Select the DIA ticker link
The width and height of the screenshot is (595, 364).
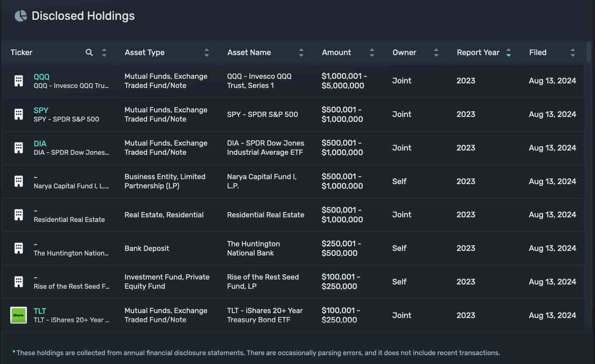point(40,143)
